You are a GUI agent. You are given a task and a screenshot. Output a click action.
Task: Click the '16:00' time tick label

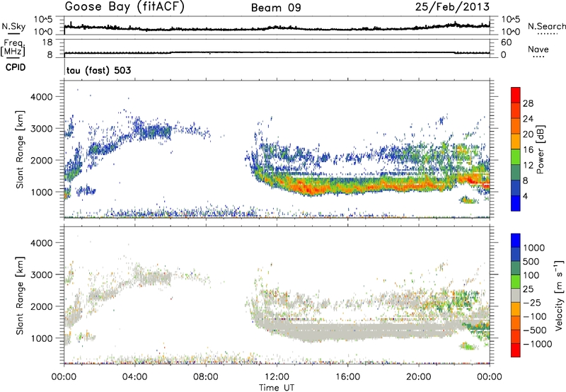pyautogui.click(x=347, y=377)
